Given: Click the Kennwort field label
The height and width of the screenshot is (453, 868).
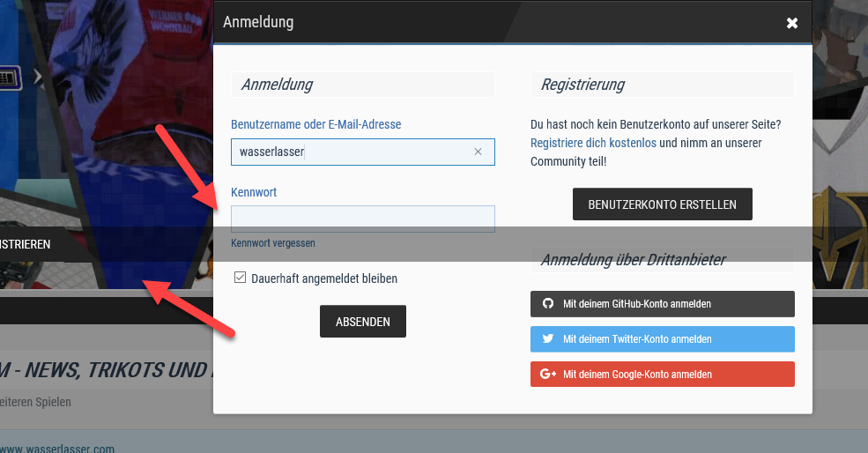Looking at the screenshot, I should (x=254, y=191).
